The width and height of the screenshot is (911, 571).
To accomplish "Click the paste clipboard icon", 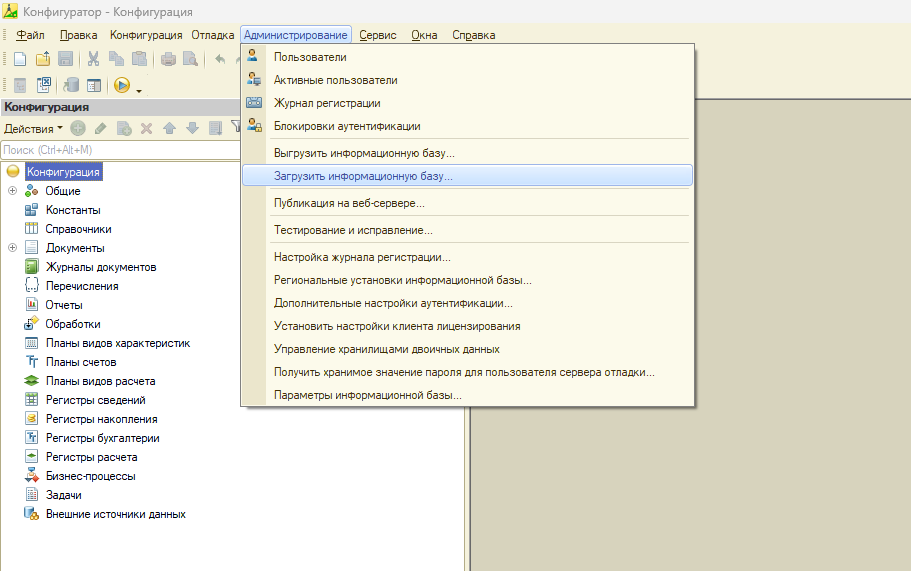I will tap(139, 59).
